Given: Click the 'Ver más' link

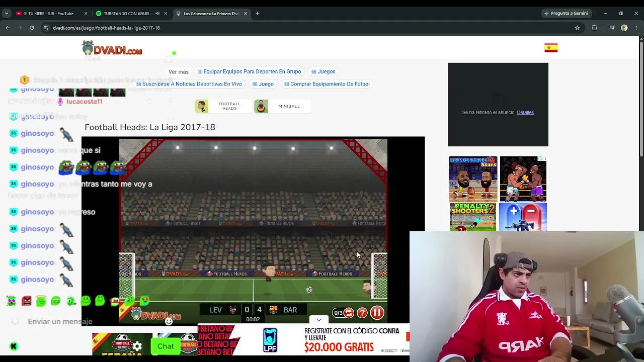Looking at the screenshot, I should point(179,72).
